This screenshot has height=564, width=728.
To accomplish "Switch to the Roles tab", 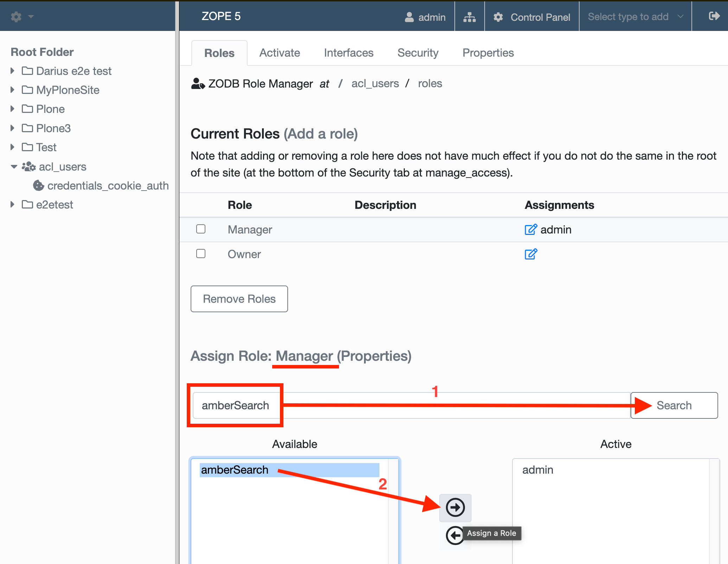I will pos(219,53).
